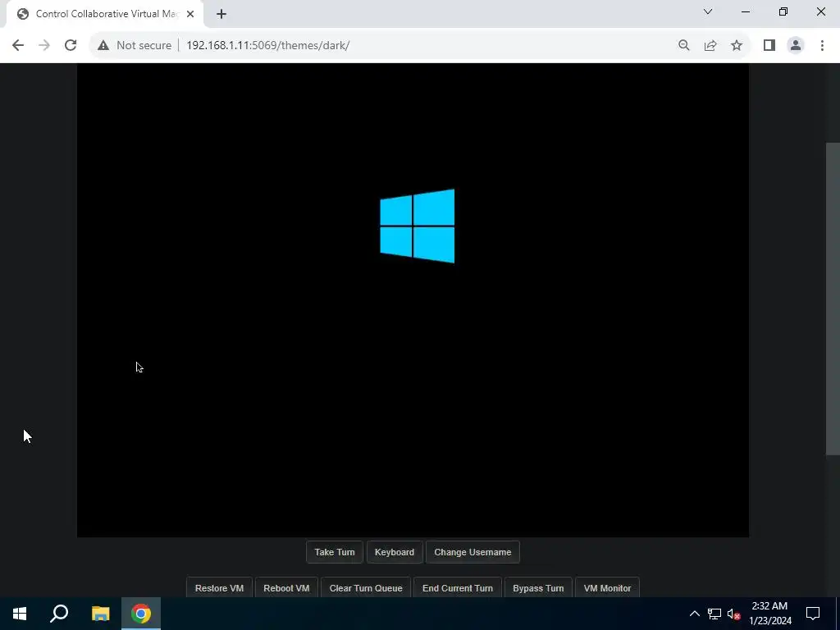Expand the tab search chevron

pyautogui.click(x=708, y=11)
